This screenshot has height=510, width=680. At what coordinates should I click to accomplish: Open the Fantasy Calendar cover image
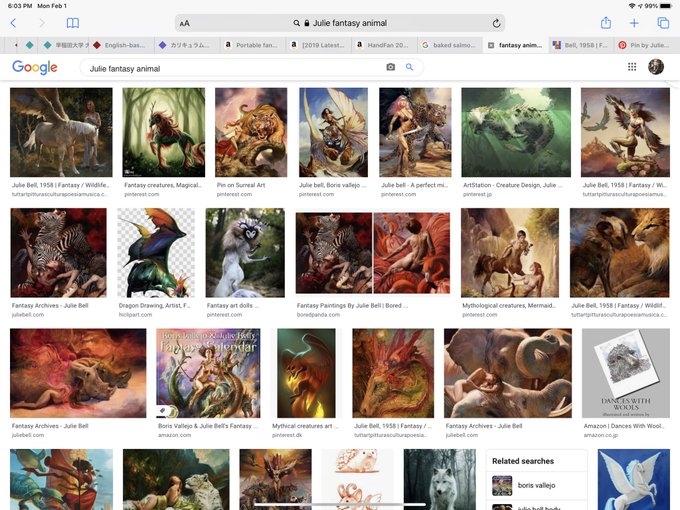208,373
